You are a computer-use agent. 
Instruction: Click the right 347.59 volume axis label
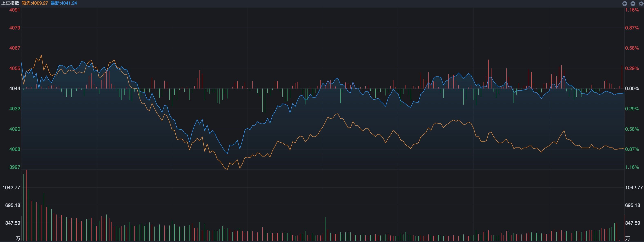click(x=633, y=223)
